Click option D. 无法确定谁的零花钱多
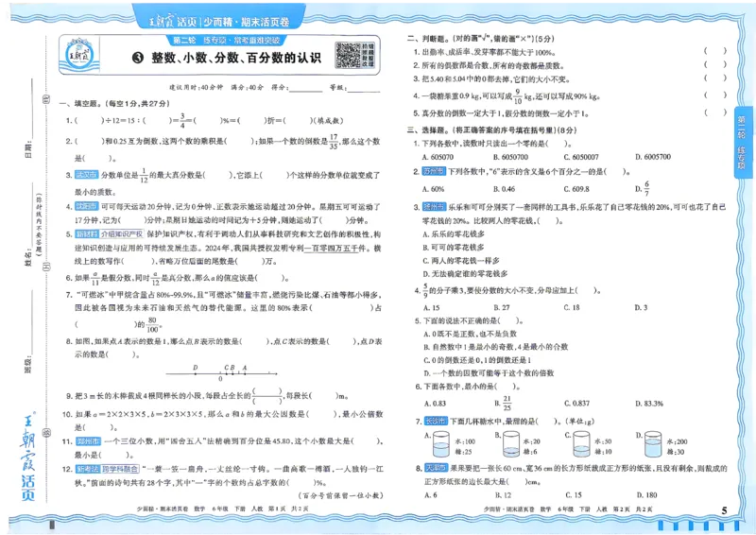756x535 pixels. point(465,273)
